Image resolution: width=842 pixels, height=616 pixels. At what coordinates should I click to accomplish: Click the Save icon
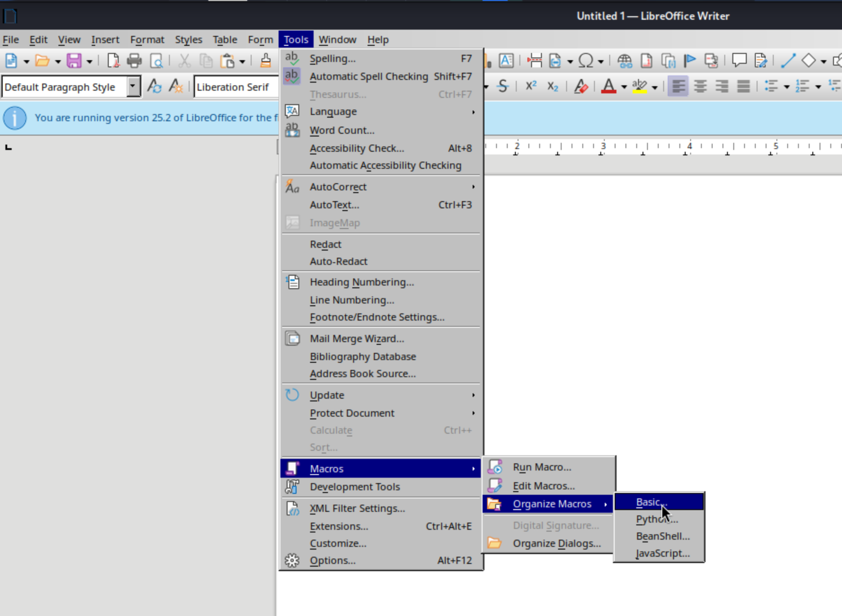pos(74,61)
